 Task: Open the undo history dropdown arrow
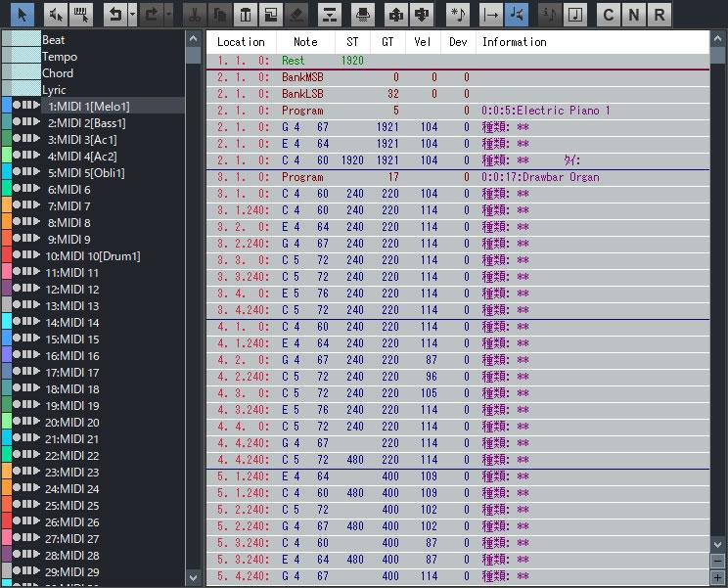click(131, 15)
